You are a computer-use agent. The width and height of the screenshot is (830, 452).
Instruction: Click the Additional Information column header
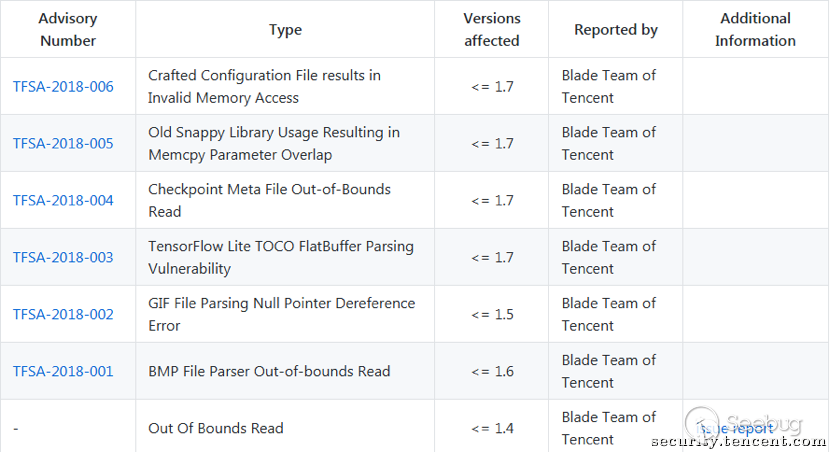point(755,30)
